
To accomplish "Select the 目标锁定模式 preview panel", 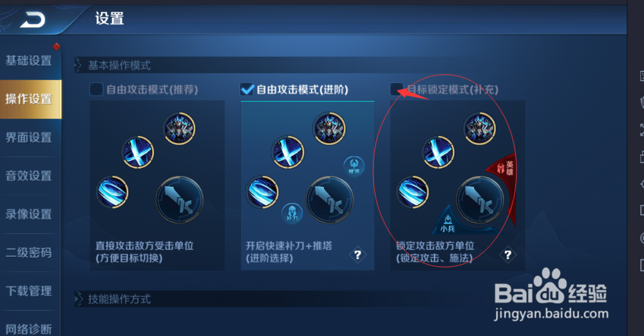I will click(457, 185).
